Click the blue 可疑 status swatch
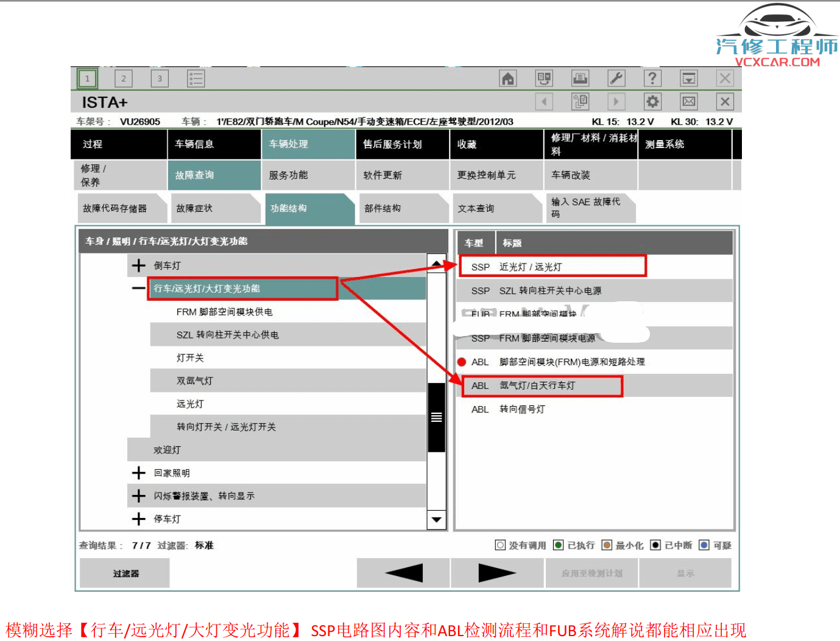 coord(704,545)
